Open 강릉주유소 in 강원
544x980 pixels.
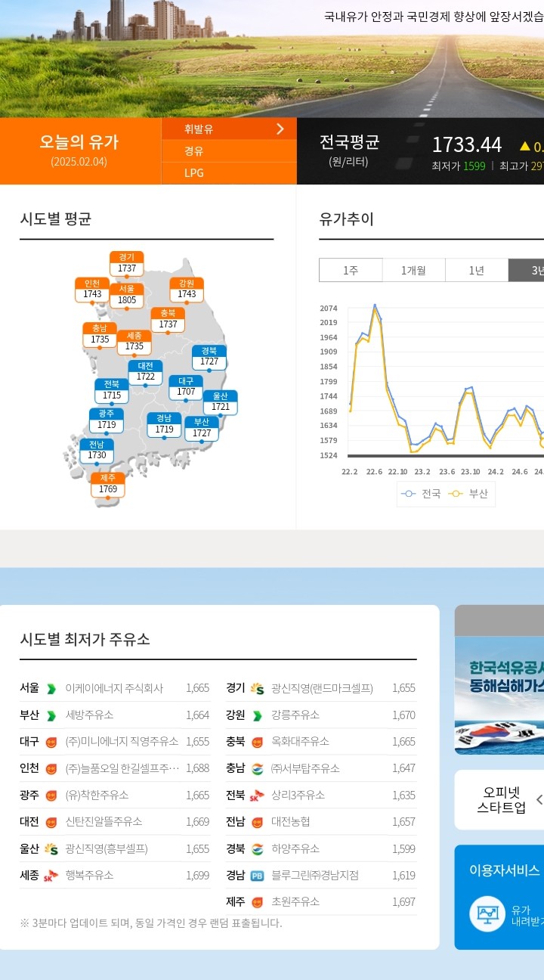[x=295, y=715]
